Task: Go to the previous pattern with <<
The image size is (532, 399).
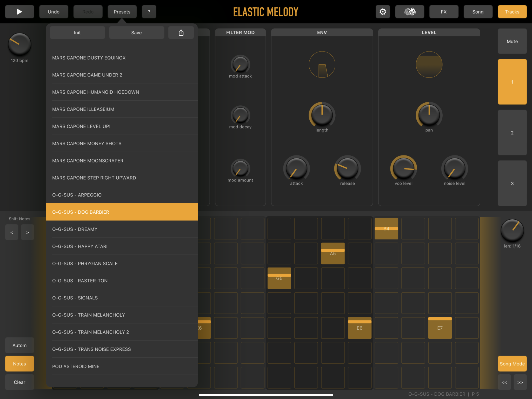Action: click(x=504, y=382)
